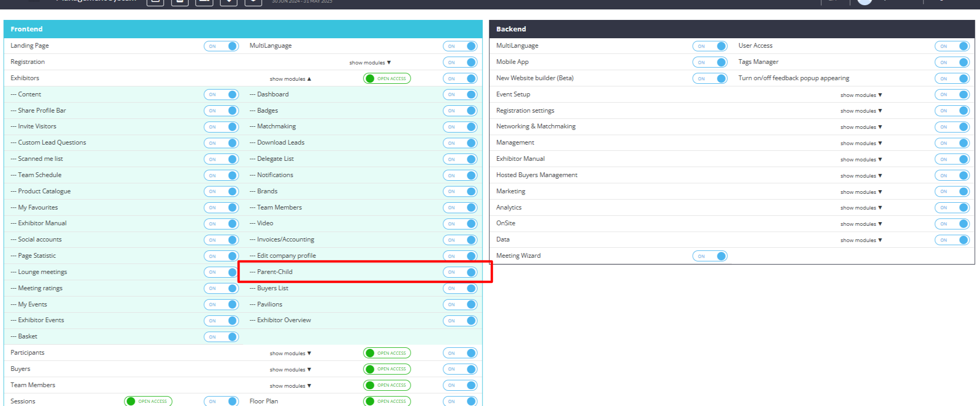Disable the User Access toggle
Image resolution: width=980 pixels, height=406 pixels.
click(x=952, y=46)
